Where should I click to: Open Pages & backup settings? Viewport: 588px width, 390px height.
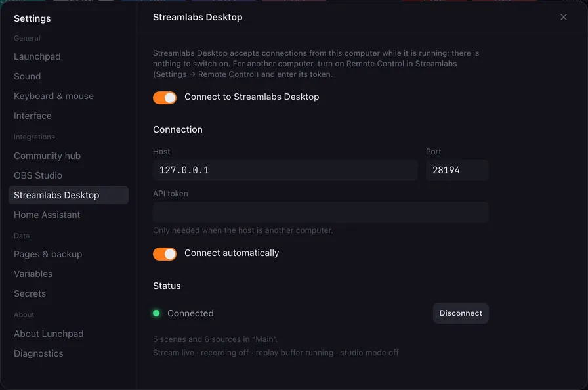tap(68, 254)
